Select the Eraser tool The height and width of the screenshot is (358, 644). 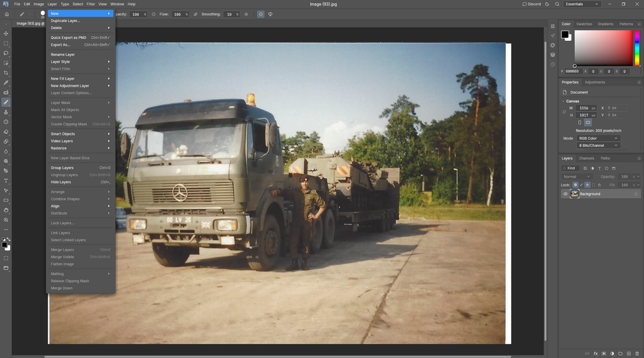tap(6, 132)
